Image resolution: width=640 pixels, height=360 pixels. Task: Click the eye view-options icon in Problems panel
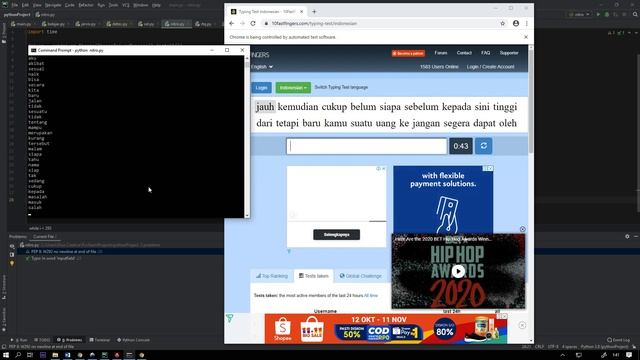coord(12,246)
